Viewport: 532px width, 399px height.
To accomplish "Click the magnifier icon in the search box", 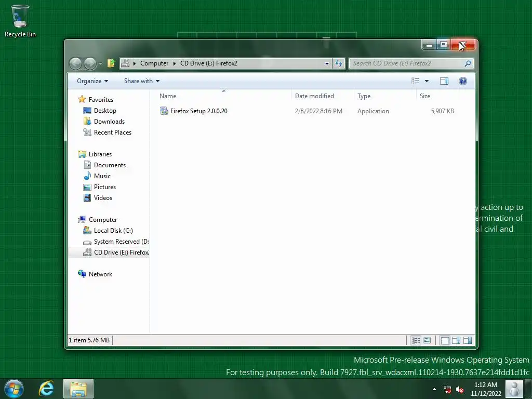I will [468, 63].
